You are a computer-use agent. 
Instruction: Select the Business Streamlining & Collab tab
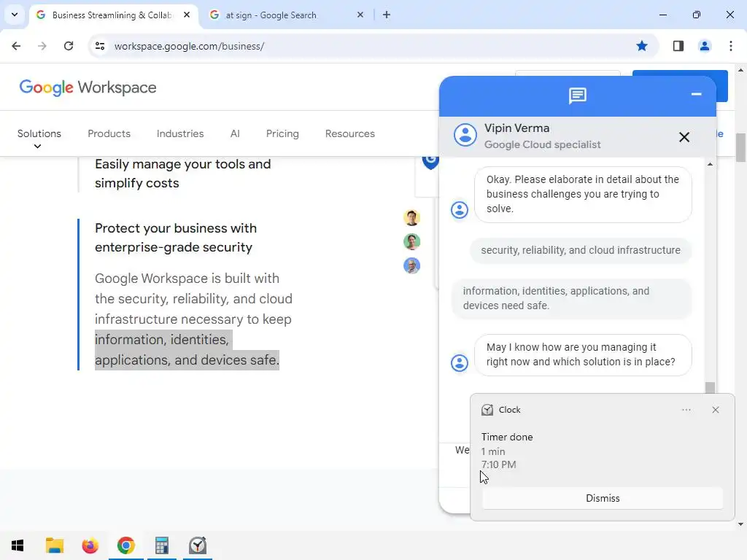[x=112, y=15]
